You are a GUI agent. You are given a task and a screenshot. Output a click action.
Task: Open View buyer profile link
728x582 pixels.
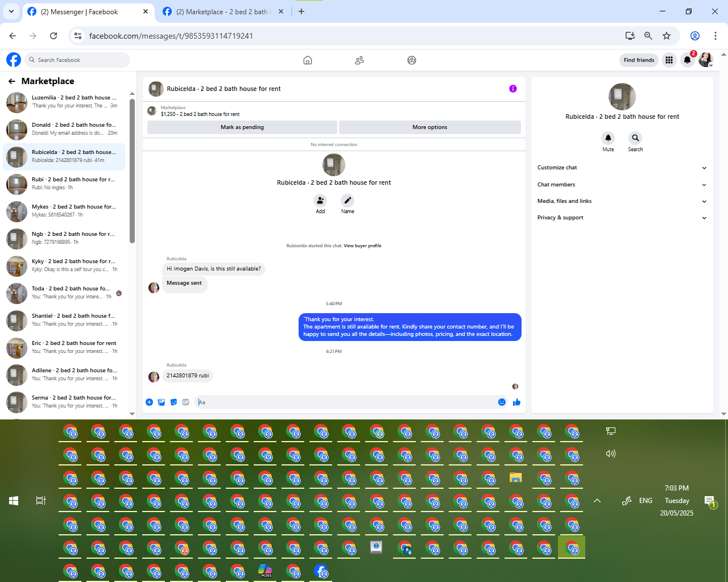click(362, 246)
